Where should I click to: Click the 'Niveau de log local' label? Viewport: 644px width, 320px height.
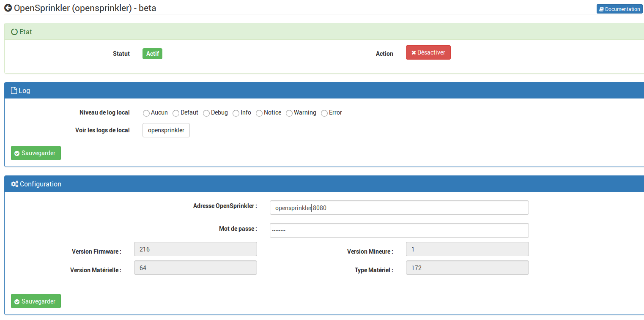tap(104, 112)
